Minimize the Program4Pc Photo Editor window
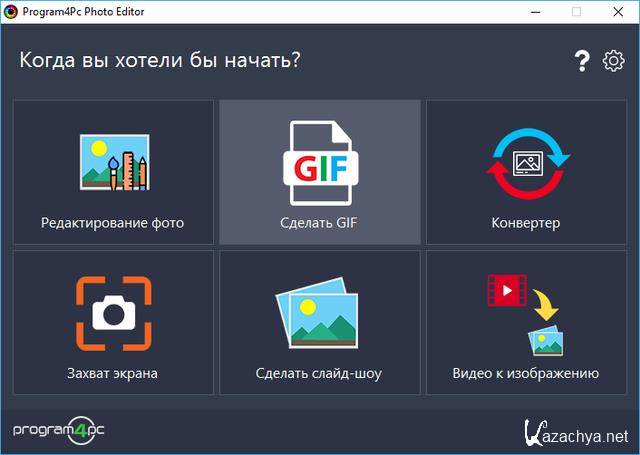The width and height of the screenshot is (640, 455). pos(536,12)
